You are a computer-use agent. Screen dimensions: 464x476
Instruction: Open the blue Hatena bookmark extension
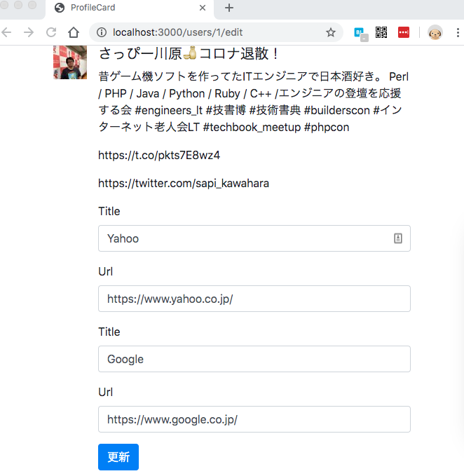tap(360, 34)
